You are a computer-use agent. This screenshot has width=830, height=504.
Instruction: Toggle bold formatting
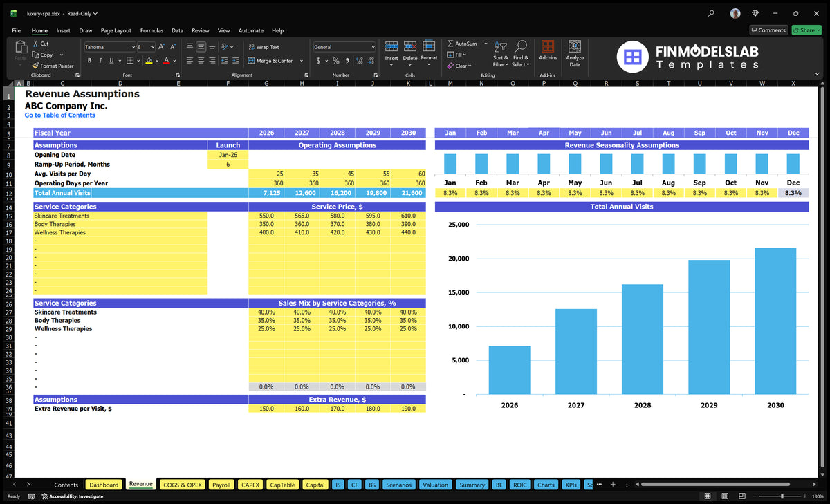click(90, 61)
